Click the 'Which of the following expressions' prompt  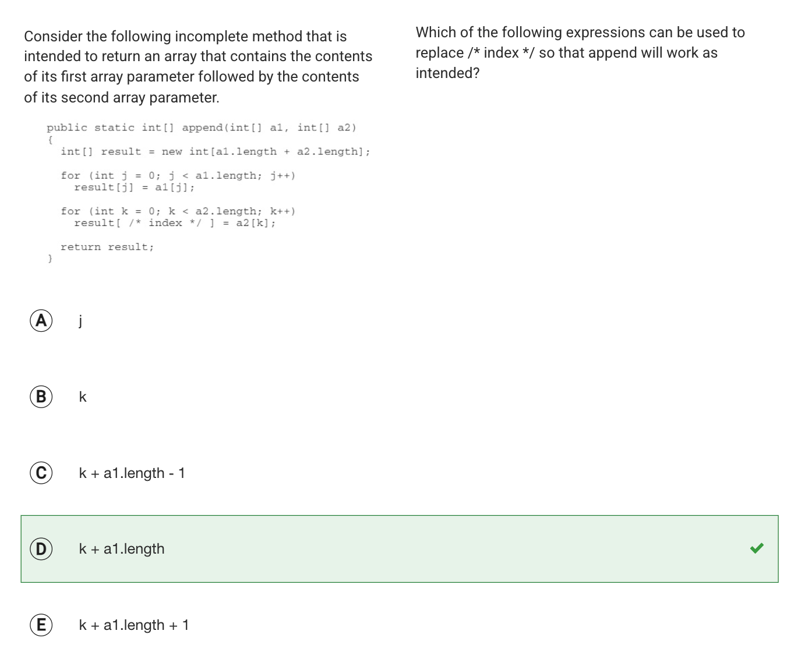[580, 52]
